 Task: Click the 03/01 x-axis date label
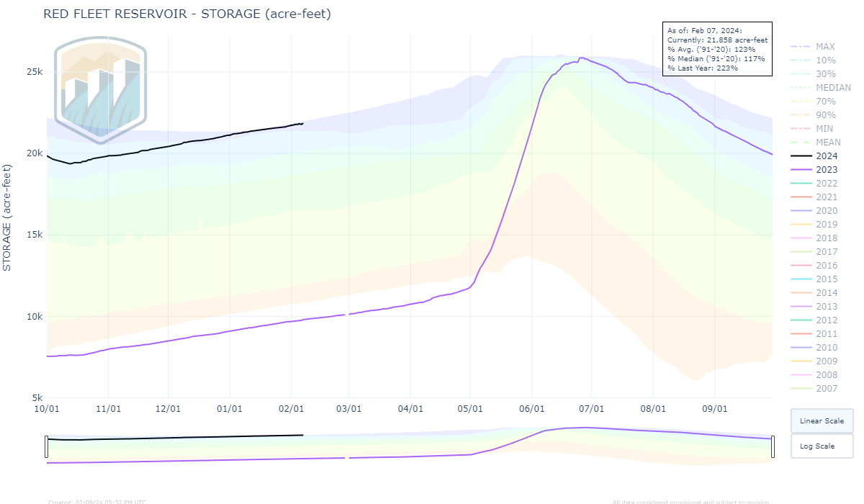[348, 408]
